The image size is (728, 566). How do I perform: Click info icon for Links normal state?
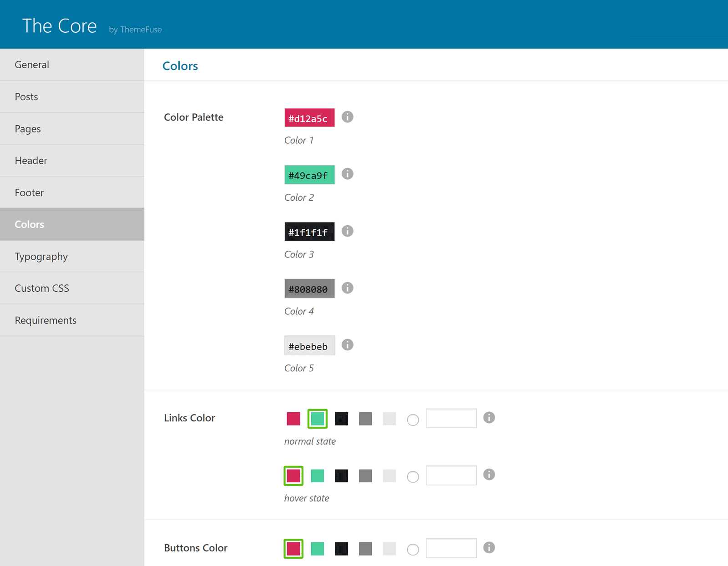489,418
